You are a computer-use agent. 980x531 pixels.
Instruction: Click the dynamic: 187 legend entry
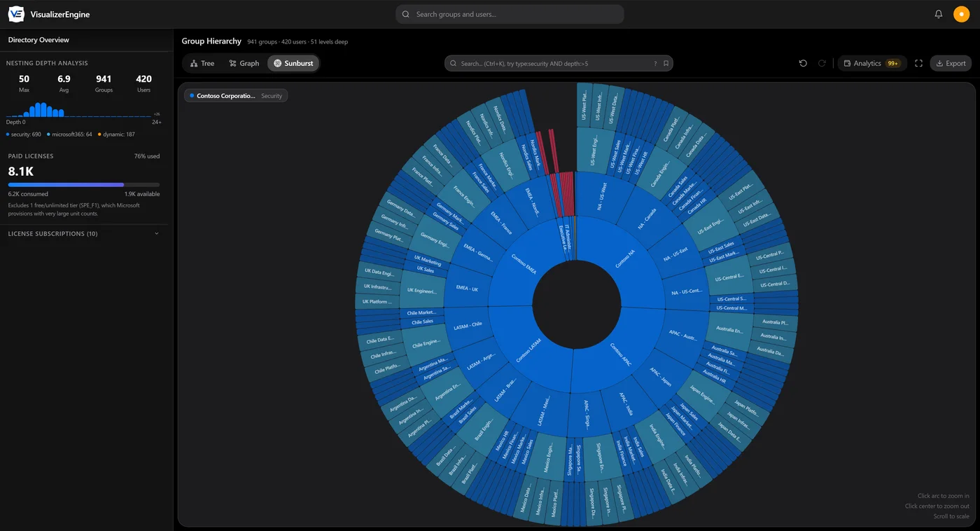[116, 134]
